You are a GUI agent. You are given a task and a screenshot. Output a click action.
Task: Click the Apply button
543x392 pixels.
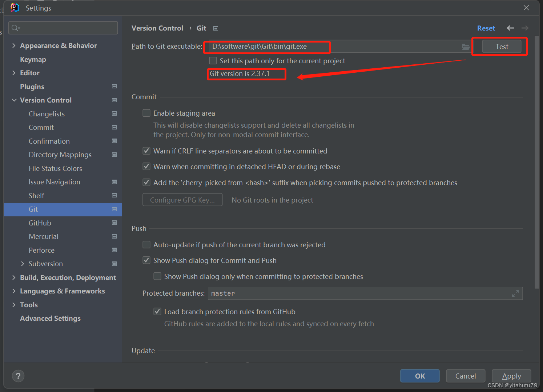[x=511, y=376]
